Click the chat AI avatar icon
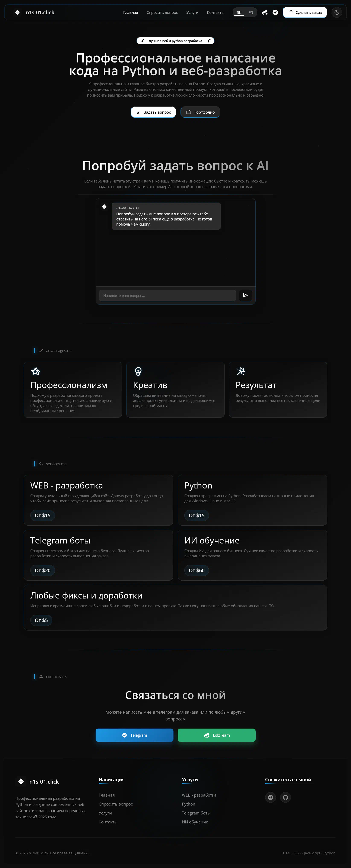This screenshot has height=868, width=351. click(104, 207)
